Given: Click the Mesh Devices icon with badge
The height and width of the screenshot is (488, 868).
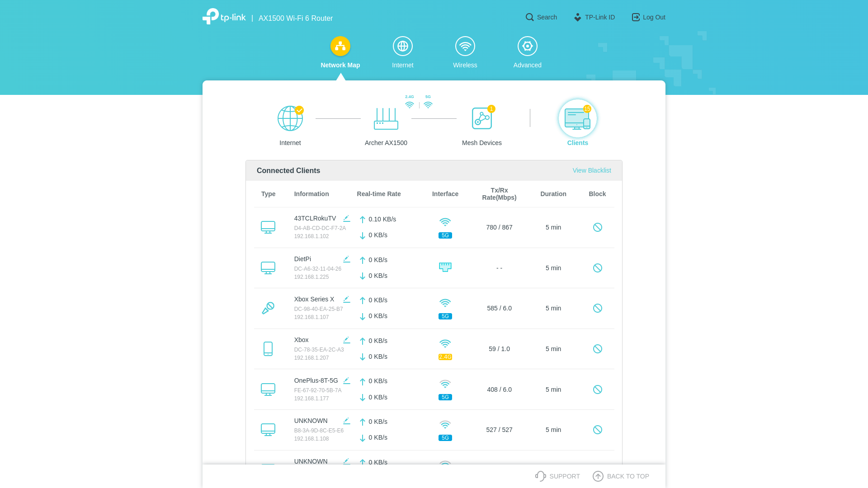Looking at the screenshot, I should pyautogui.click(x=481, y=118).
